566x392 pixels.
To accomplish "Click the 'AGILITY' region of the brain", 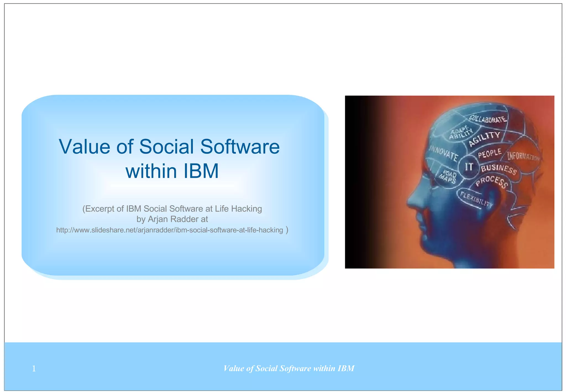I will pos(484,139).
